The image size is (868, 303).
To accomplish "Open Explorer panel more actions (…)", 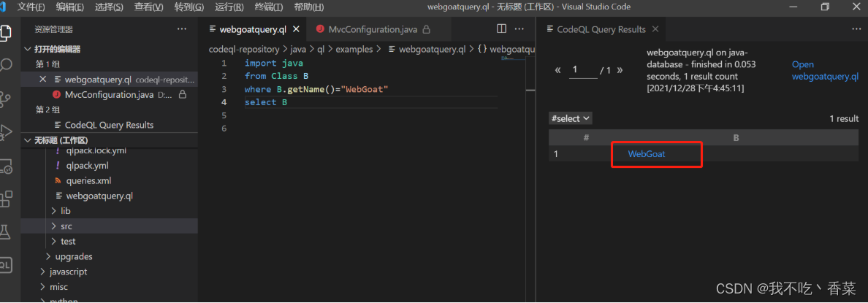I will pos(182,28).
